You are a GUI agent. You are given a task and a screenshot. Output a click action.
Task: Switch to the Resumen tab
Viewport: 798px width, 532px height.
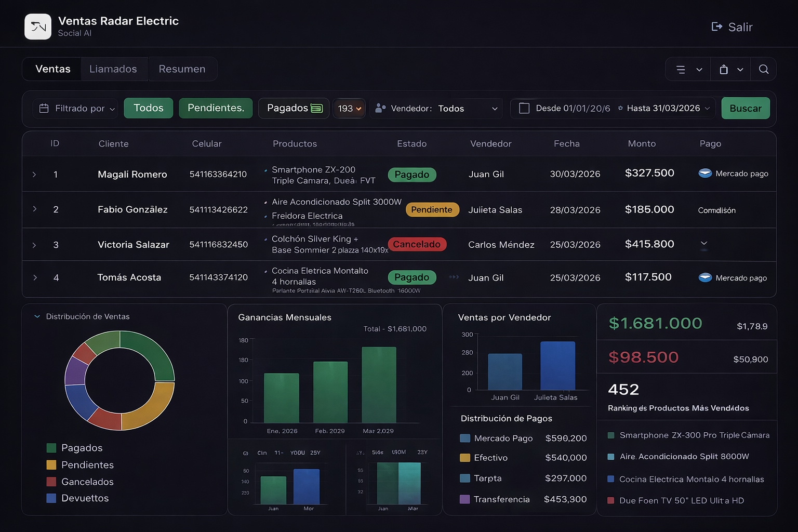click(x=182, y=69)
